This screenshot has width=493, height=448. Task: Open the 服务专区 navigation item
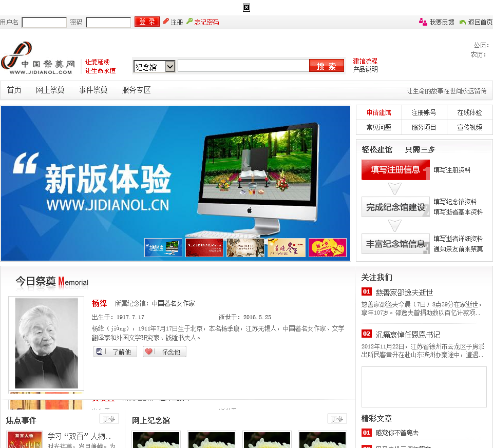tap(136, 90)
